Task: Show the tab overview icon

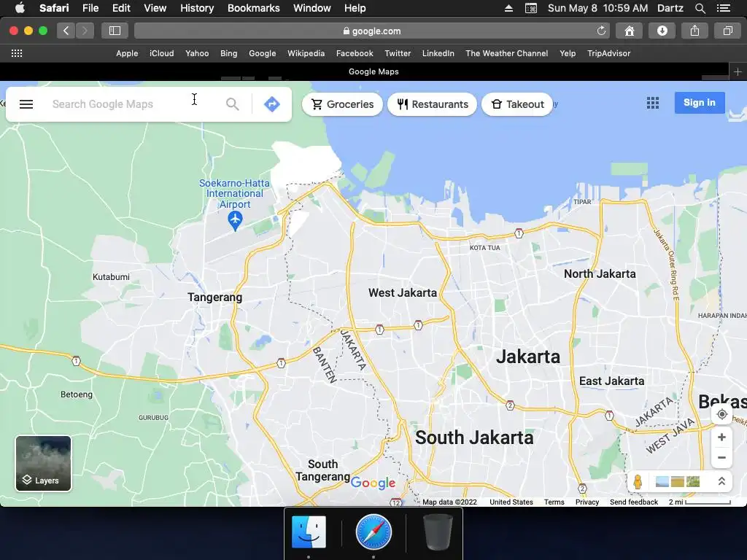Action: 728,31
